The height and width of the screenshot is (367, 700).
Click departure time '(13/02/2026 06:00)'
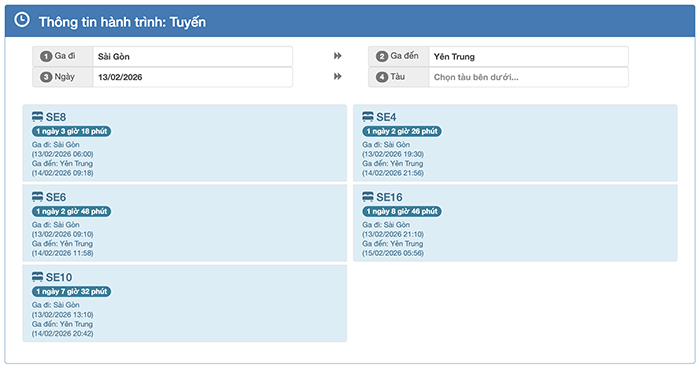(x=62, y=154)
